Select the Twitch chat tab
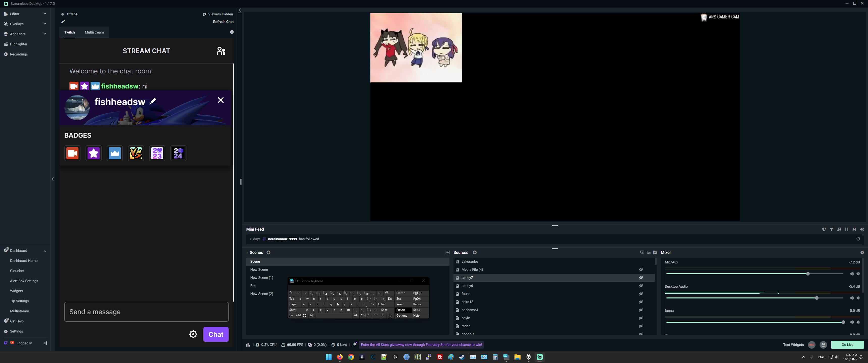The image size is (868, 363). pyautogui.click(x=69, y=32)
